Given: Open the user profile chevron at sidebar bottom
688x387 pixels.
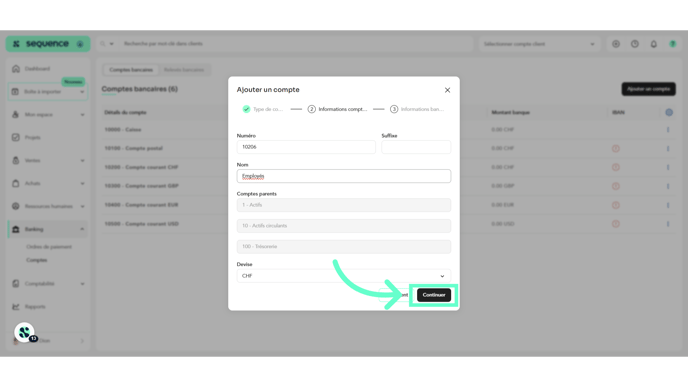Looking at the screenshot, I should pos(82,340).
